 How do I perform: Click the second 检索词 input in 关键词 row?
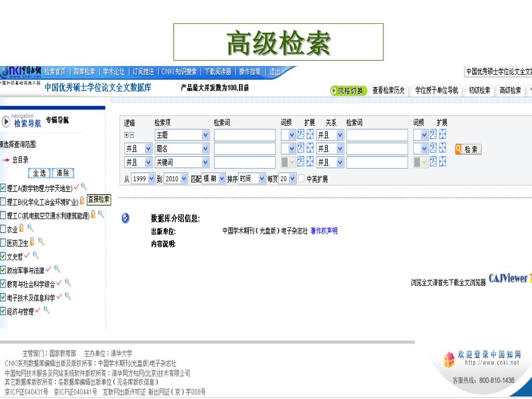coord(377,162)
